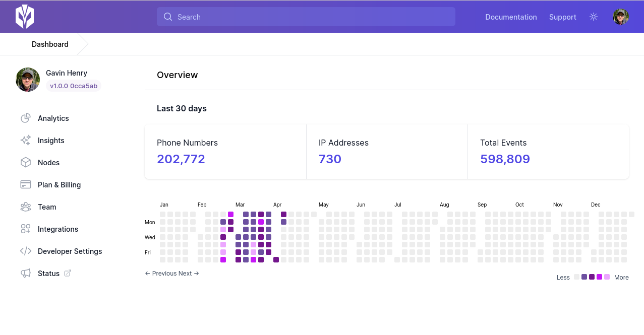This screenshot has width=644, height=335.
Task: Click the Insights sparkle icon
Action: [x=25, y=140]
